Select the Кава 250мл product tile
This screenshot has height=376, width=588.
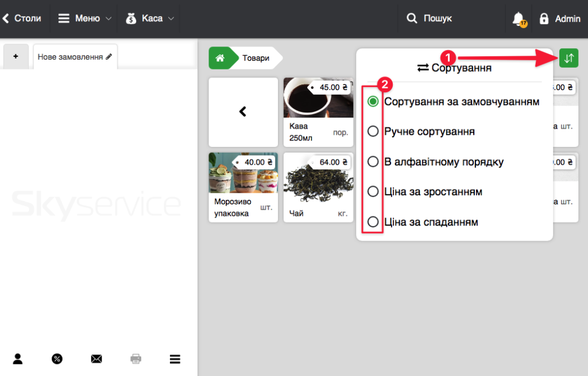pos(318,112)
